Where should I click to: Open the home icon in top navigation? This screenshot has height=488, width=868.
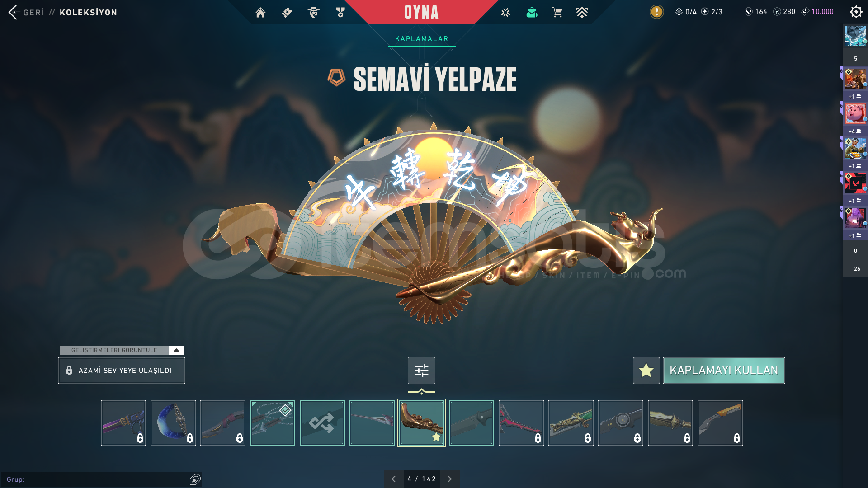pos(260,13)
